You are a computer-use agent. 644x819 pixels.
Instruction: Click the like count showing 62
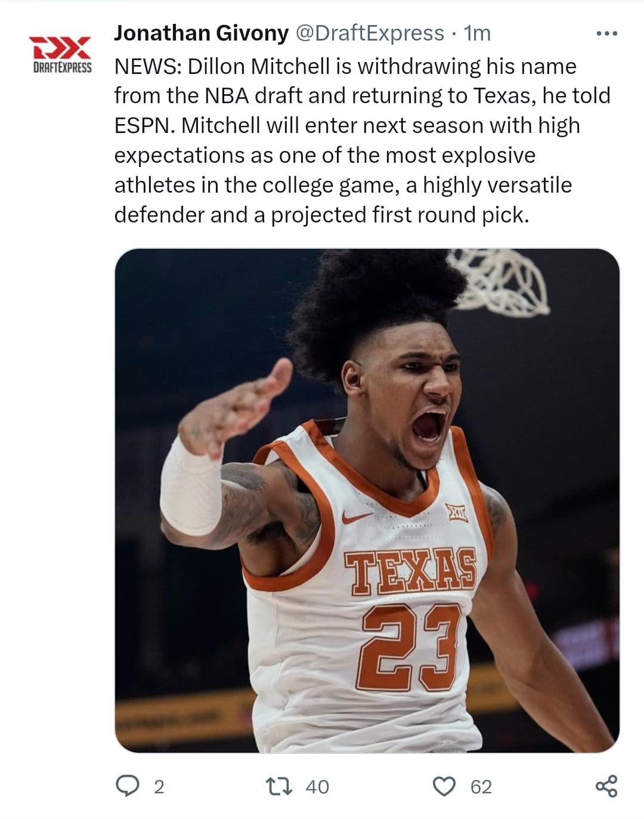point(481,787)
